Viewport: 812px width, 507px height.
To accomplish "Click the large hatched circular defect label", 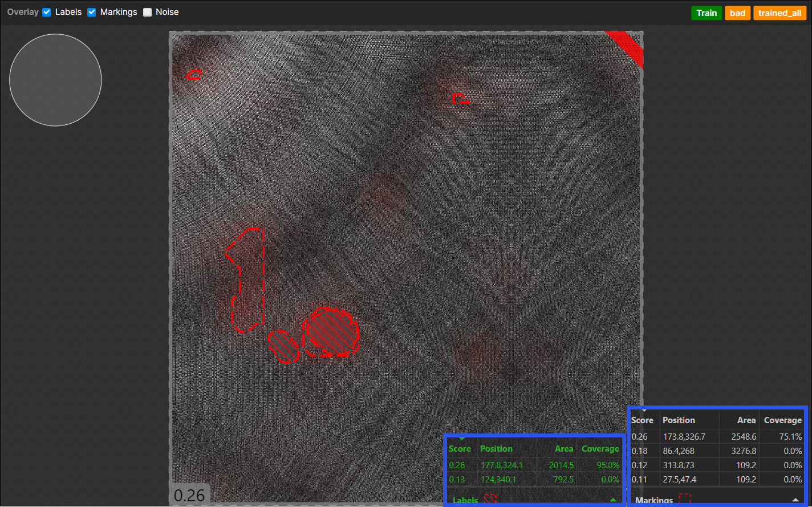I will pyautogui.click(x=331, y=332).
